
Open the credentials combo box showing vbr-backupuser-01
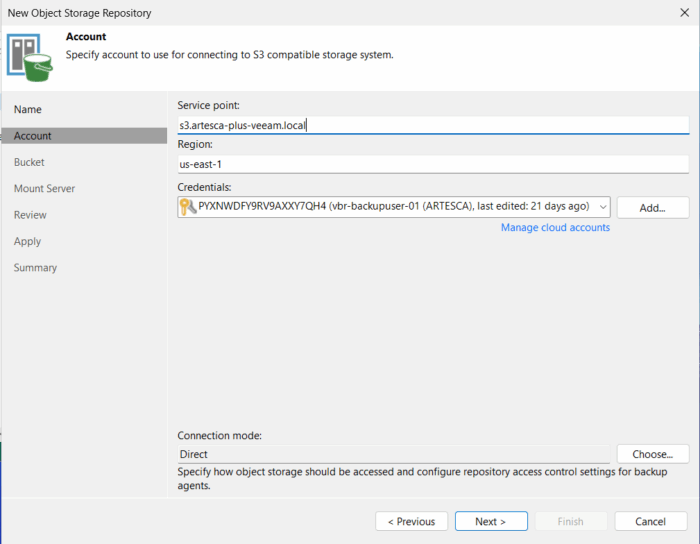(x=394, y=207)
